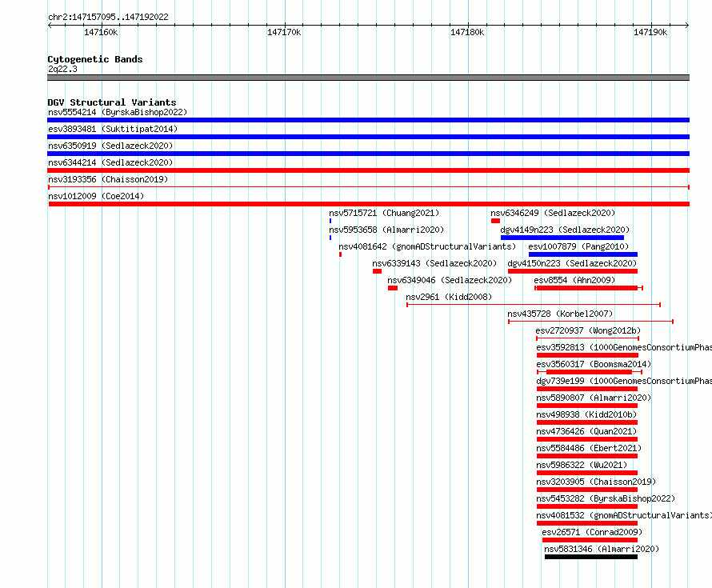The height and width of the screenshot is (588, 712).
Task: Click the 147170k ruler tick label
Action: 284,32
